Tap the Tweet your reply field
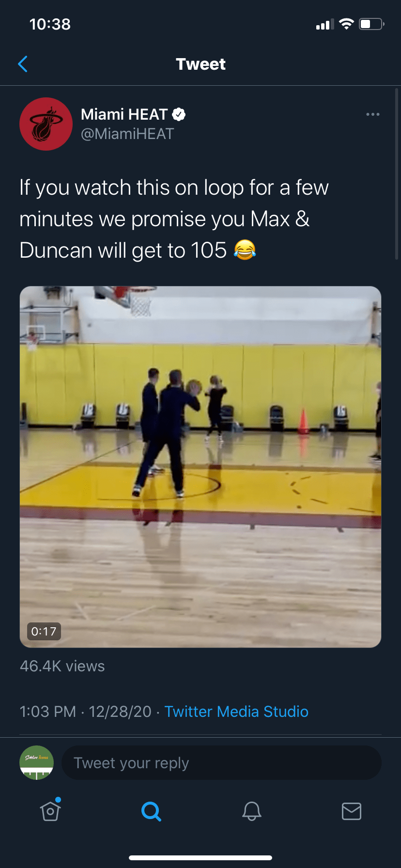 pos(222,763)
